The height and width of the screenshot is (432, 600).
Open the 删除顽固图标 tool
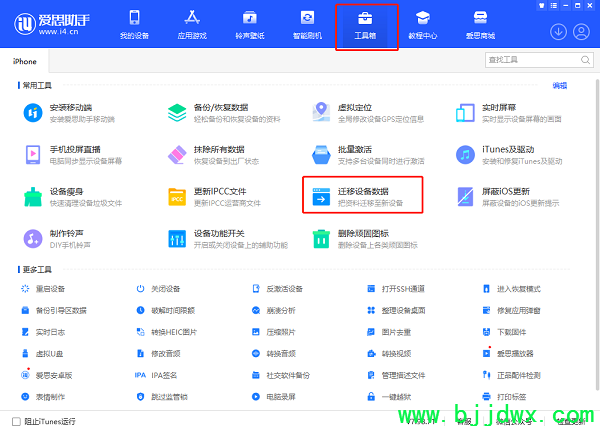click(365, 239)
